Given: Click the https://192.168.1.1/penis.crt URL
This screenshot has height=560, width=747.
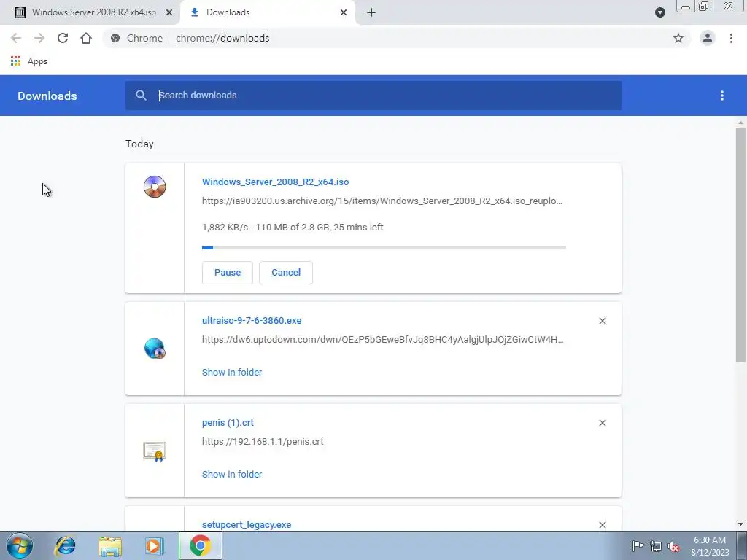Looking at the screenshot, I should coord(263,441).
